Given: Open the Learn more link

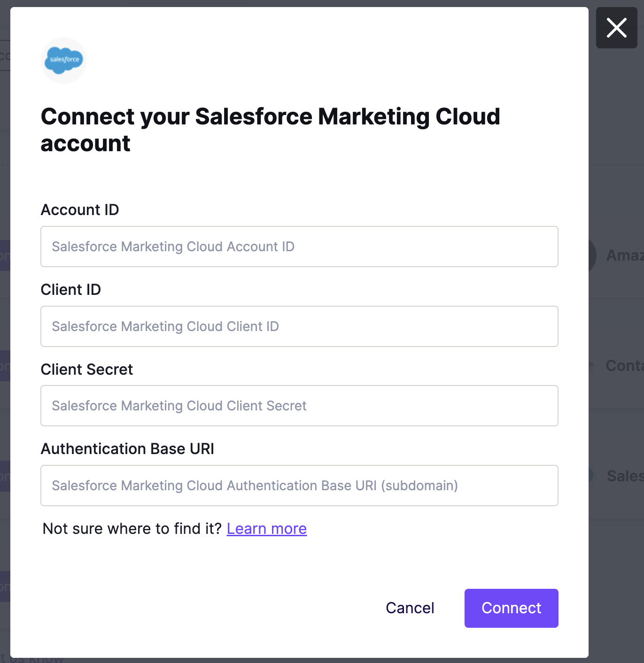Looking at the screenshot, I should [x=267, y=529].
